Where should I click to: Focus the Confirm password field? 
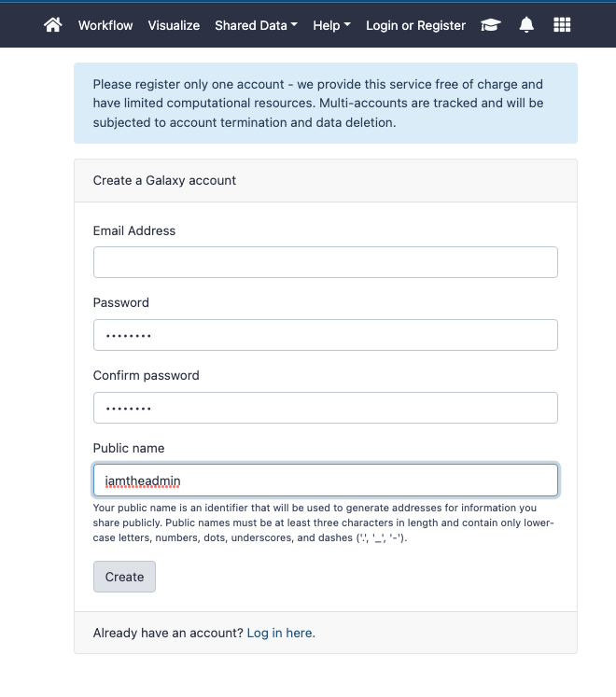click(326, 408)
